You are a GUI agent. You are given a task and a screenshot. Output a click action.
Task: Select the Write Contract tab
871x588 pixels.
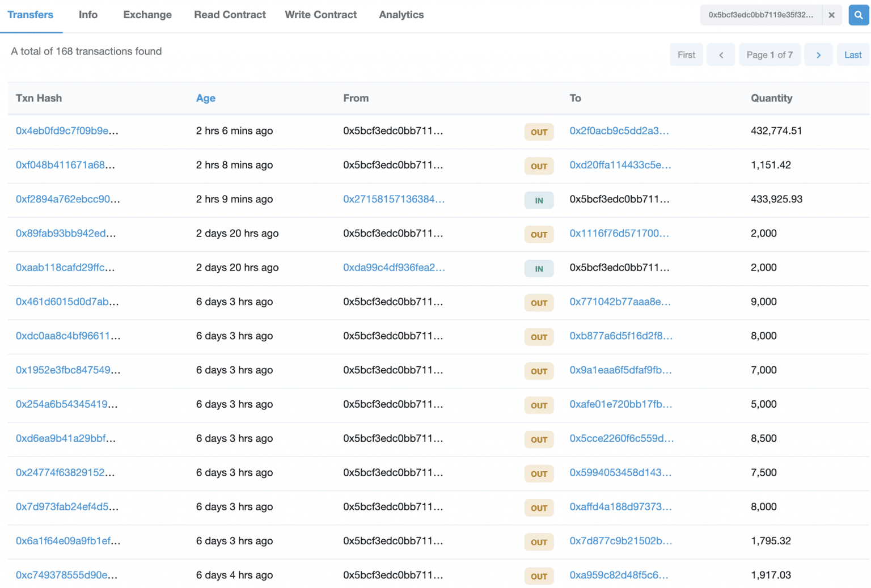point(320,15)
